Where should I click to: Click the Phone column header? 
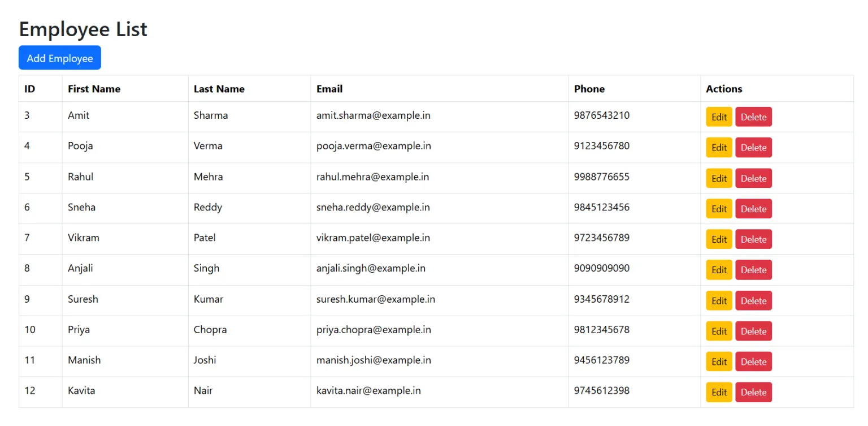pos(589,89)
